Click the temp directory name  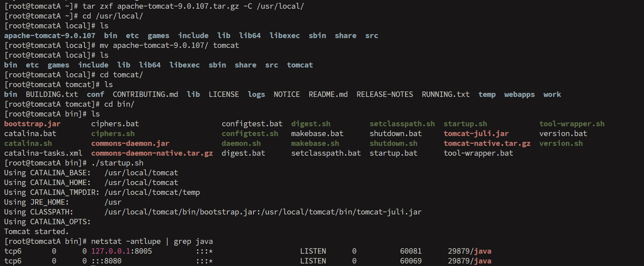pos(487,94)
